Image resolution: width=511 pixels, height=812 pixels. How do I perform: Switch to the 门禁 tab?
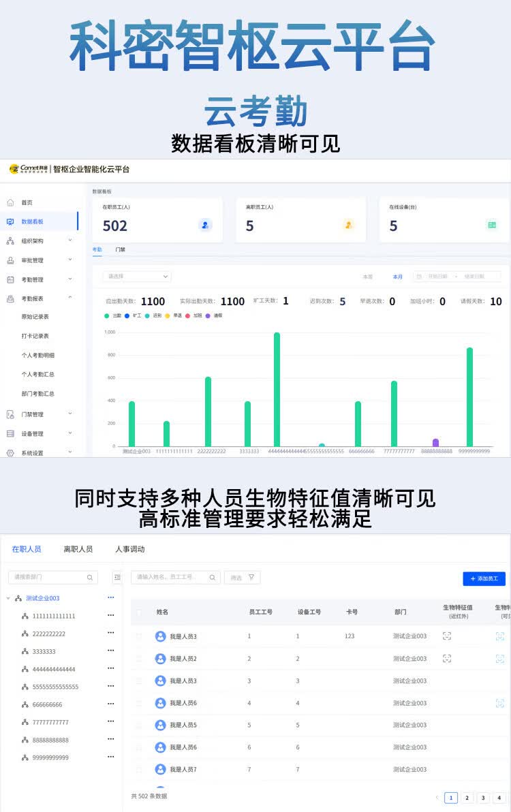[x=120, y=249]
